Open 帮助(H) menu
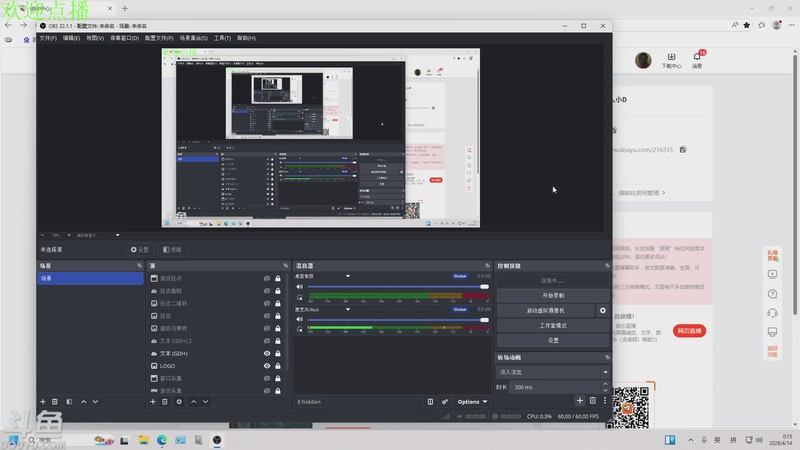Image resolution: width=800 pixels, height=450 pixels. point(246,38)
